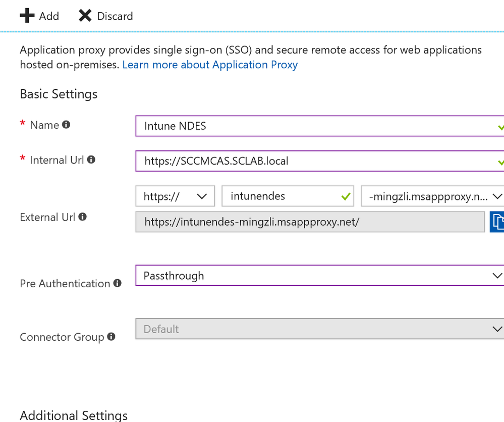
Task: Click the Additional Settings section heading
Action: click(74, 415)
